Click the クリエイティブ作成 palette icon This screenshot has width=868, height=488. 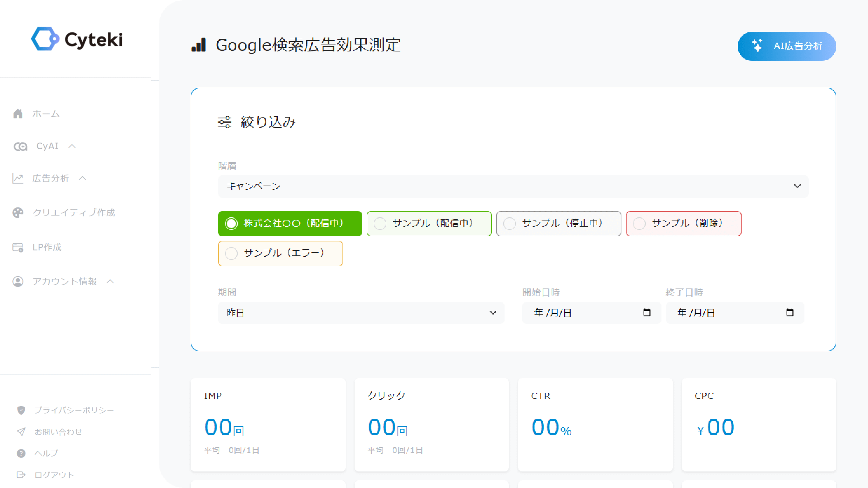pos(18,213)
